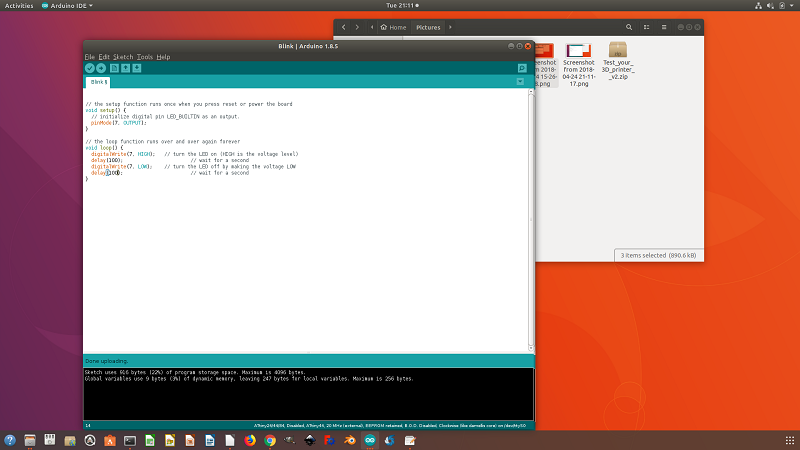Click the 'void loop() {' code line

click(104, 148)
